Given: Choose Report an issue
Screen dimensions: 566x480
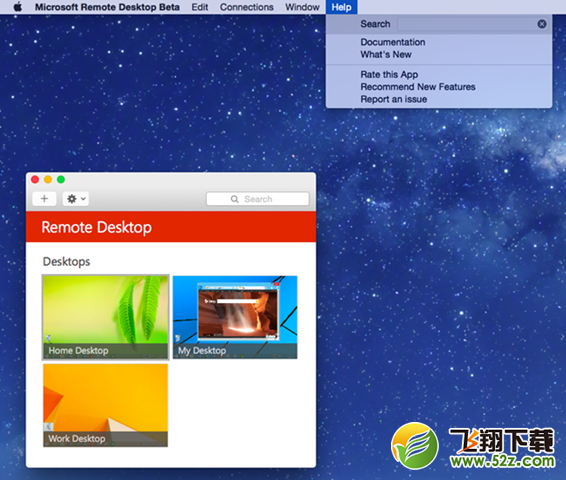Looking at the screenshot, I should (x=393, y=99).
